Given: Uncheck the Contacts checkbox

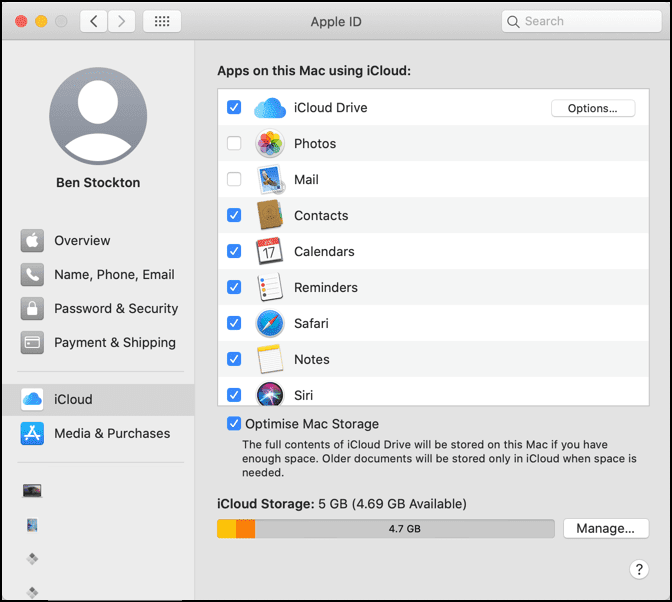Looking at the screenshot, I should 234,215.
